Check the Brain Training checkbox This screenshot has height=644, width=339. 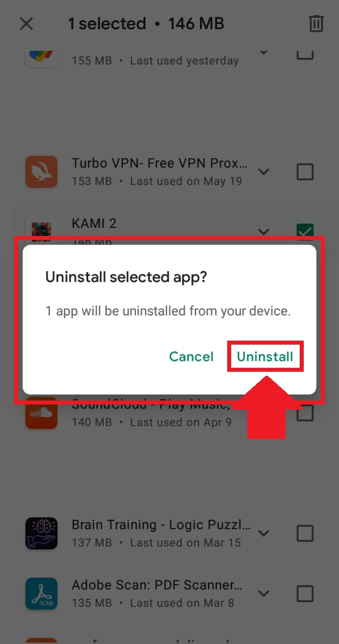[x=305, y=533]
